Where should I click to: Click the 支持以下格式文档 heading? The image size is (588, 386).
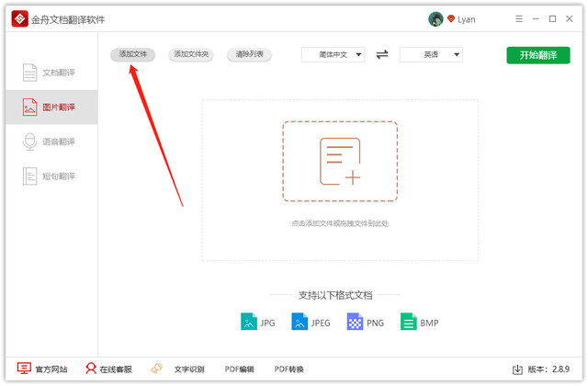point(335,296)
